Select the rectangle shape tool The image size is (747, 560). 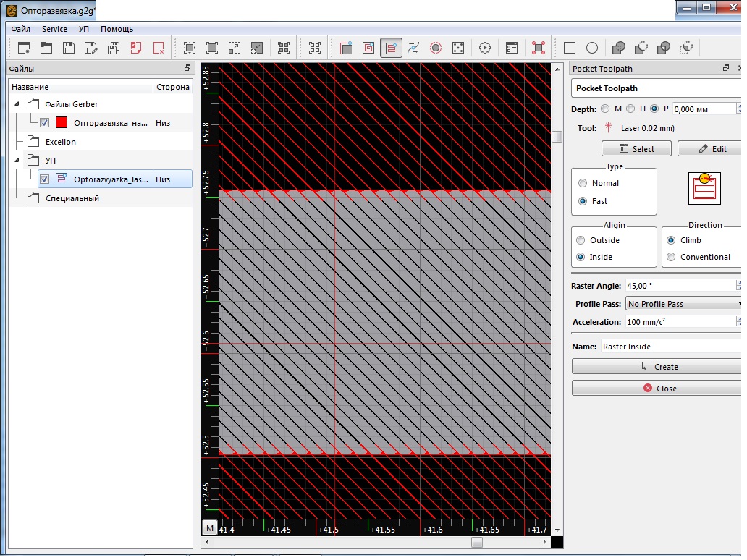[x=570, y=48]
